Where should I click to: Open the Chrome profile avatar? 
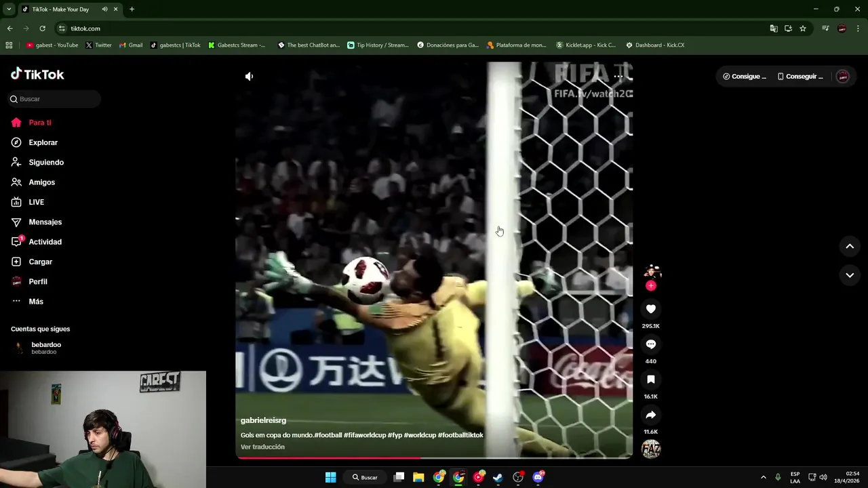[842, 28]
